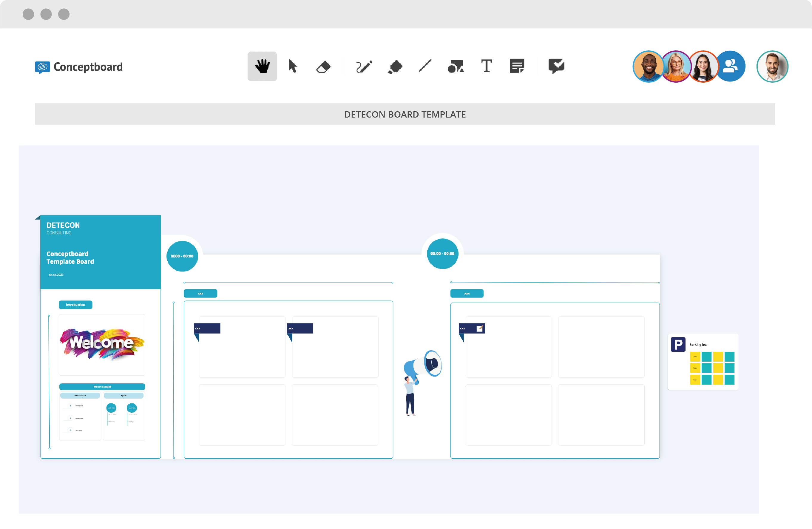
Task: Click the 00:00 - 00:00 time circle
Action: (x=442, y=254)
